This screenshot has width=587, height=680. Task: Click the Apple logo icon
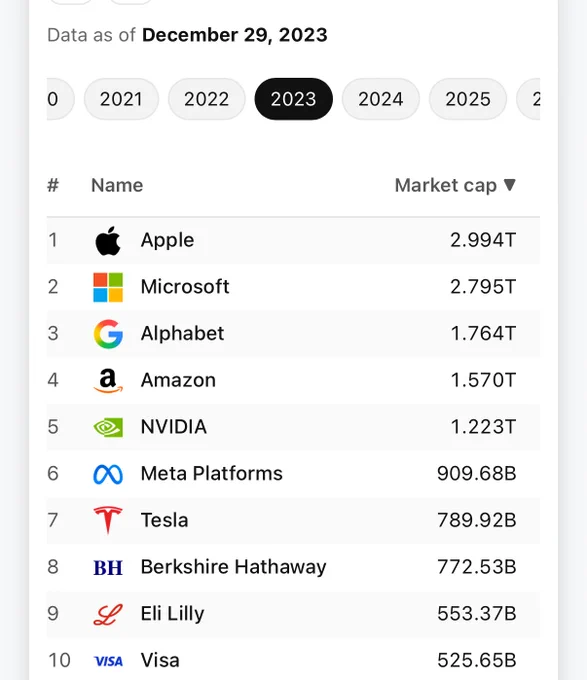coord(108,241)
